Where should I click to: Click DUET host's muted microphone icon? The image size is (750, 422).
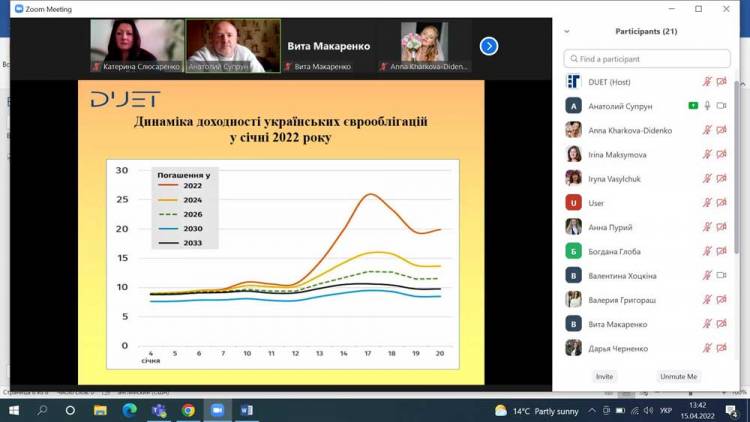click(x=707, y=82)
